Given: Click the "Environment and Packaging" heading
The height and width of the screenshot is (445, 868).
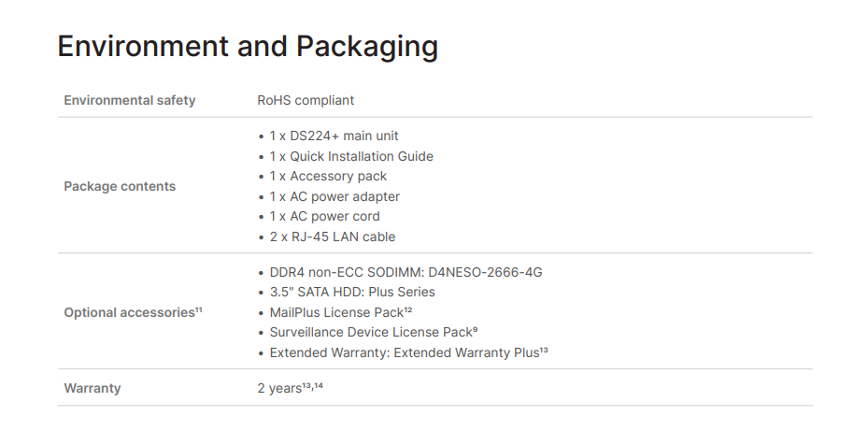Looking at the screenshot, I should tap(248, 47).
